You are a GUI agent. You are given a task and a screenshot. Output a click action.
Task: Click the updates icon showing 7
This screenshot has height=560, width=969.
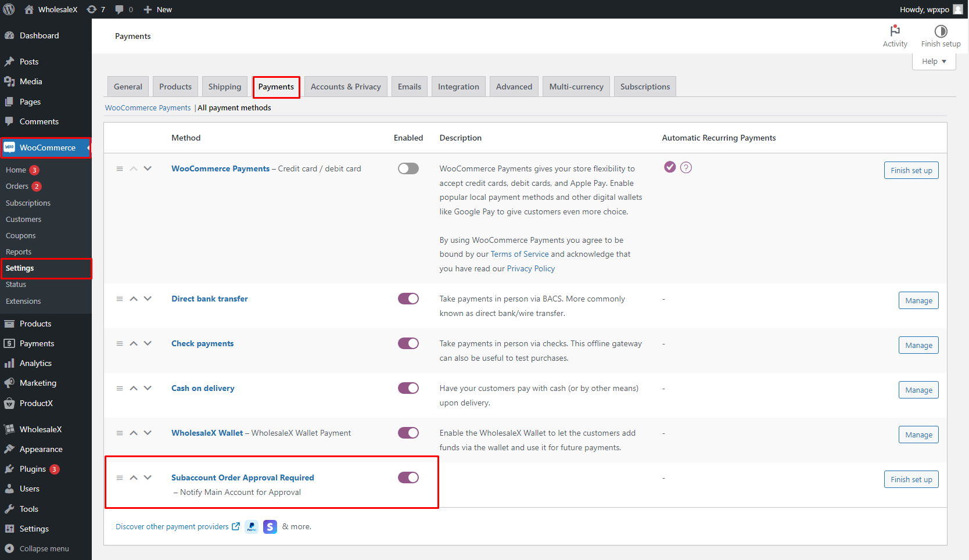click(92, 9)
